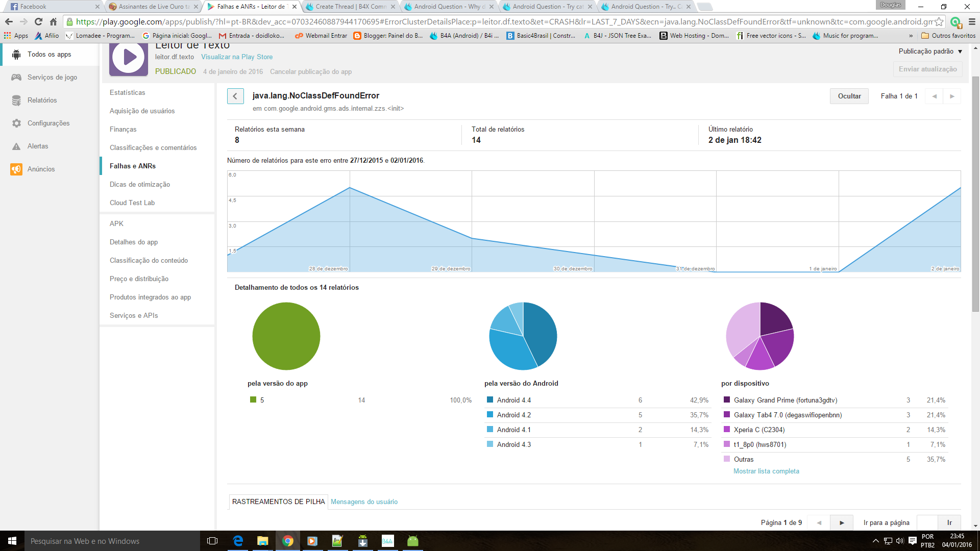
Task: Show next failure arrow
Action: pos(952,96)
